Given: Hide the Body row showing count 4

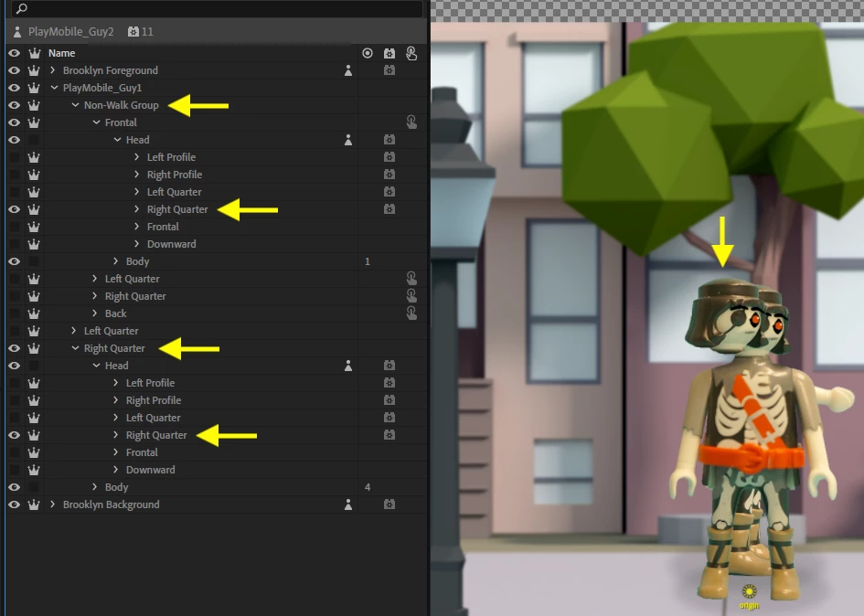Looking at the screenshot, I should pos(14,487).
